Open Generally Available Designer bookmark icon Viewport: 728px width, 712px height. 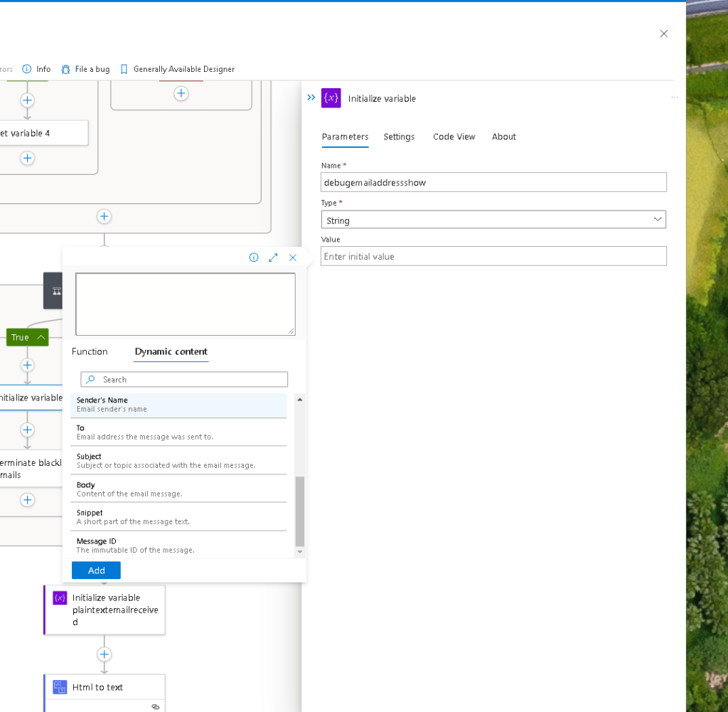tap(124, 69)
